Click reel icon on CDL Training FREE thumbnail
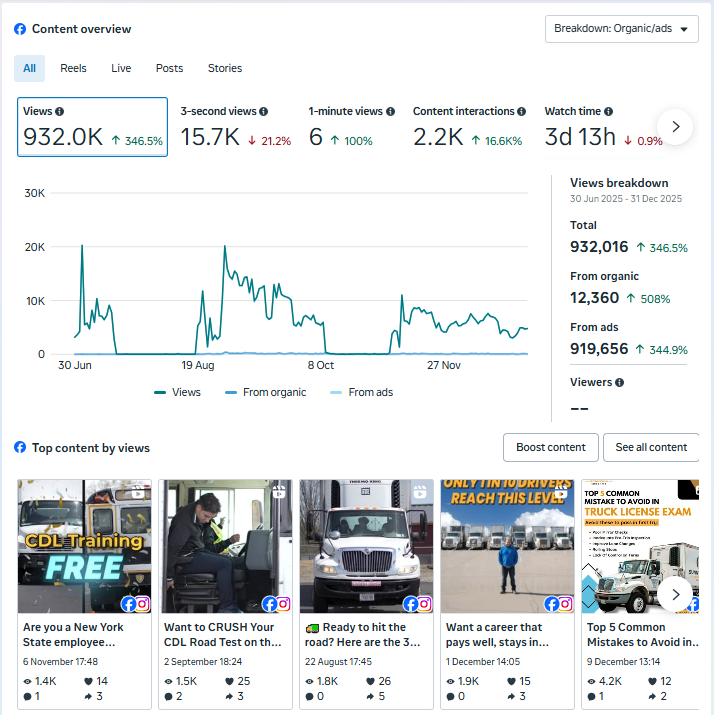Image resolution: width=714 pixels, height=715 pixels. [138, 492]
